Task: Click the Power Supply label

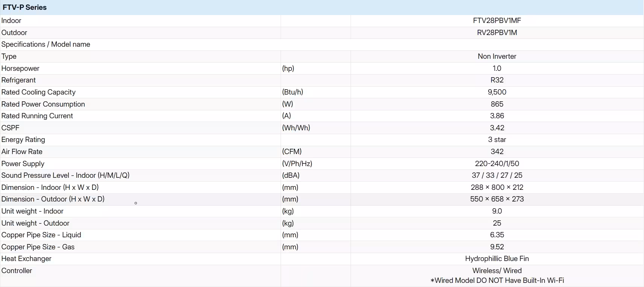Action: 23,164
